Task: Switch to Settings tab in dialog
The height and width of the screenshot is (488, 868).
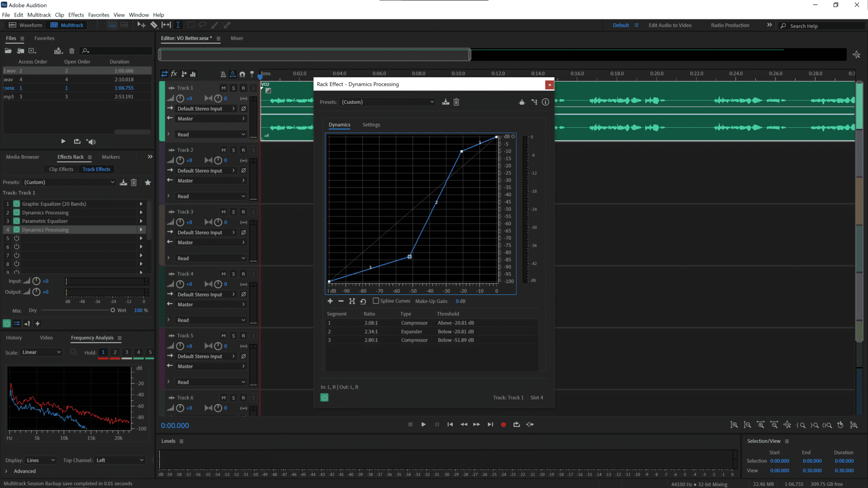Action: (371, 125)
